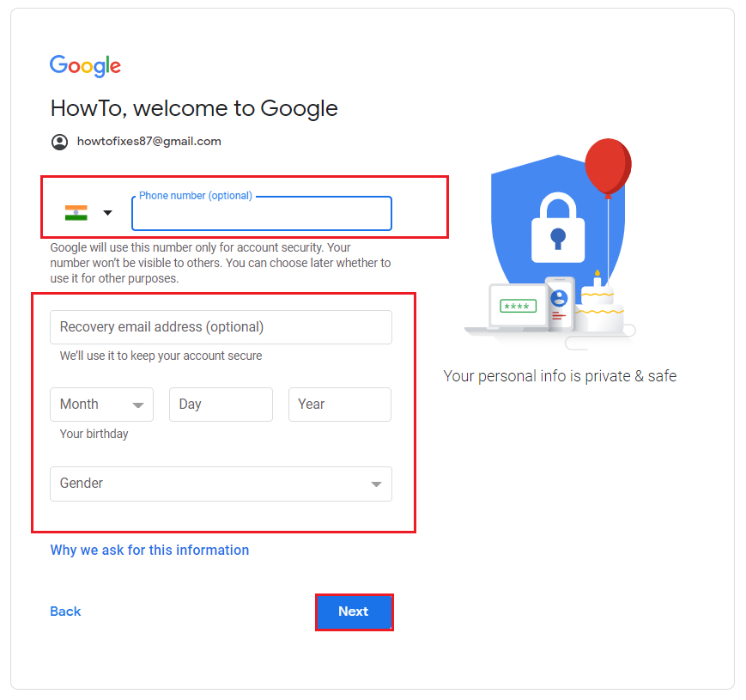Open the Month dropdown
The height and width of the screenshot is (700, 746).
pyautogui.click(x=102, y=405)
